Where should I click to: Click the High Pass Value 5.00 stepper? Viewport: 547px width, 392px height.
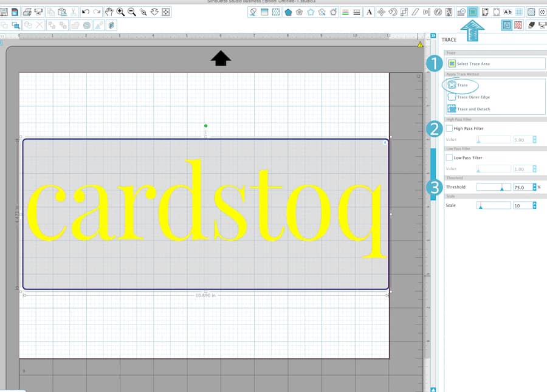point(534,140)
